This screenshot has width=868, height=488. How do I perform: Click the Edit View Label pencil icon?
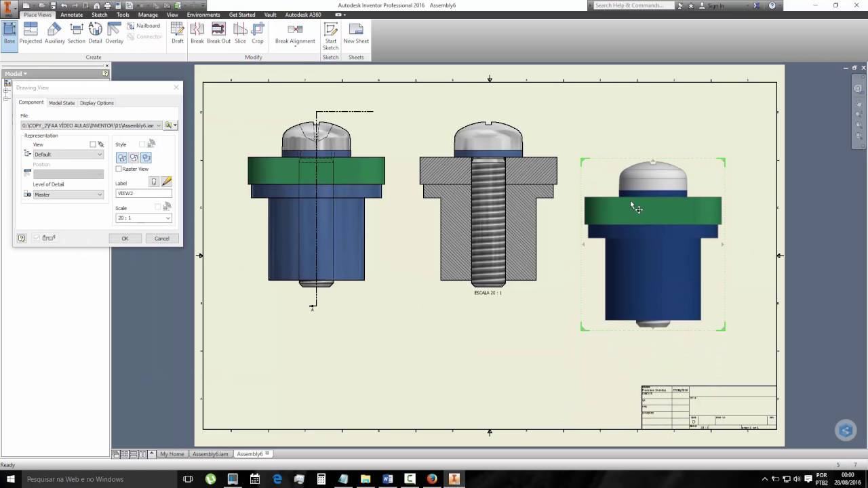[x=167, y=182]
